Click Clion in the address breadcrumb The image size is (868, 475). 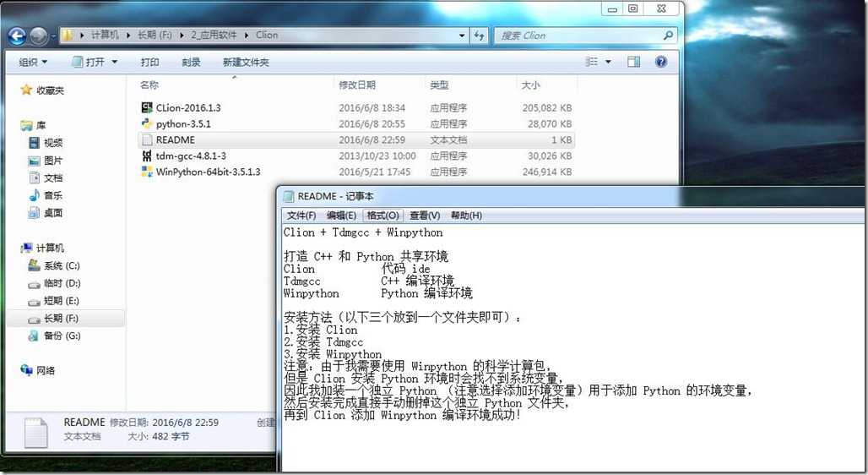click(267, 35)
